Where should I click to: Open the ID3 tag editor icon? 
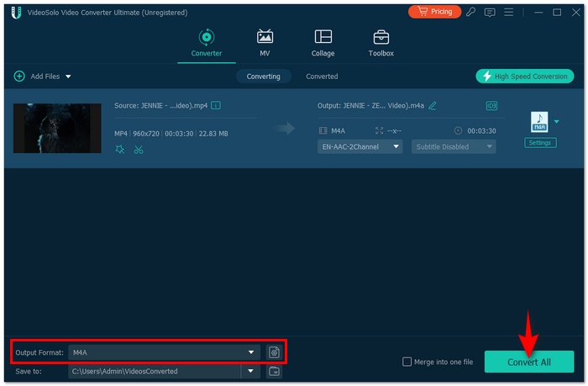pyautogui.click(x=491, y=106)
